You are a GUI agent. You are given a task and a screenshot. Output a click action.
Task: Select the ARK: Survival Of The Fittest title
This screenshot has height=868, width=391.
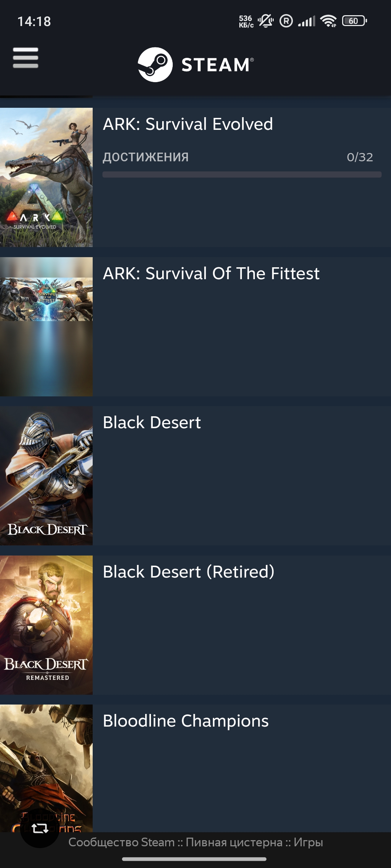(x=211, y=273)
